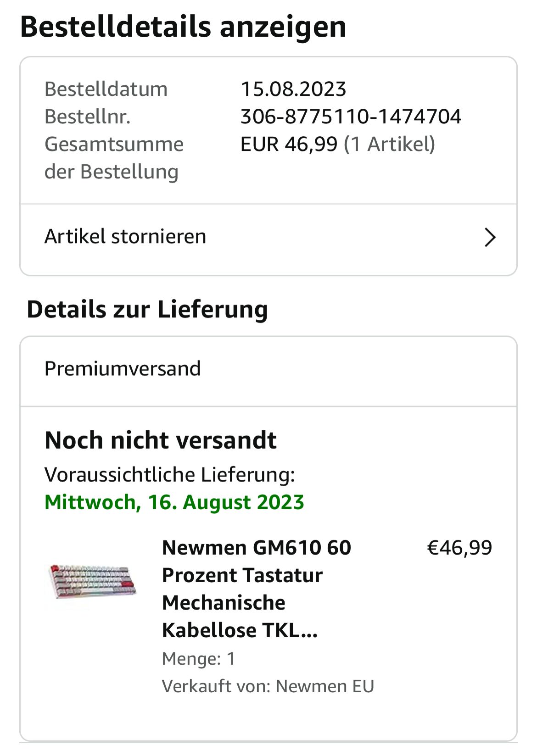Tap the Gesamtsumme der Bestellung label
The height and width of the screenshot is (756, 537).
(x=114, y=158)
